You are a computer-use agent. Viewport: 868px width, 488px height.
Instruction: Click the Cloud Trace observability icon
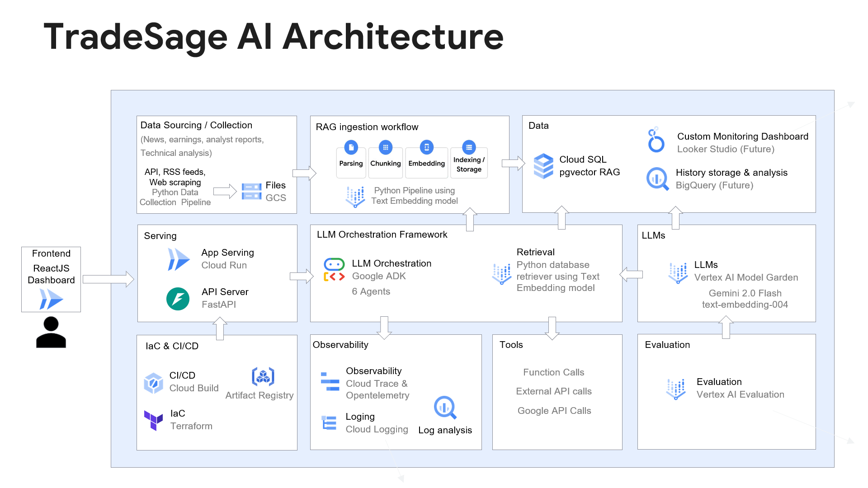coord(330,381)
